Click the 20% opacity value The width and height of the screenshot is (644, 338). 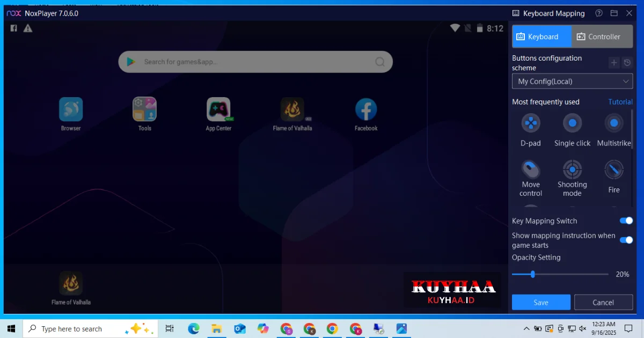pyautogui.click(x=622, y=274)
